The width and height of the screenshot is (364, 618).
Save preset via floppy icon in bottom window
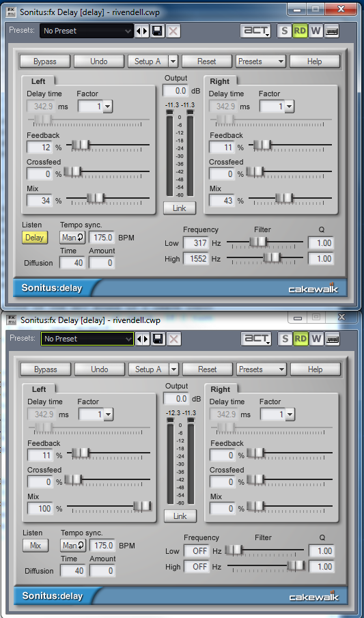pos(158,339)
